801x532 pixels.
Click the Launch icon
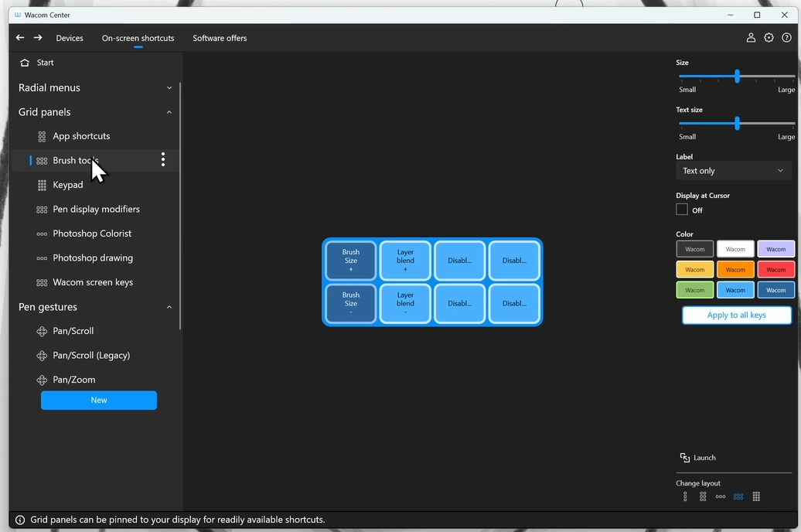pyautogui.click(x=685, y=458)
